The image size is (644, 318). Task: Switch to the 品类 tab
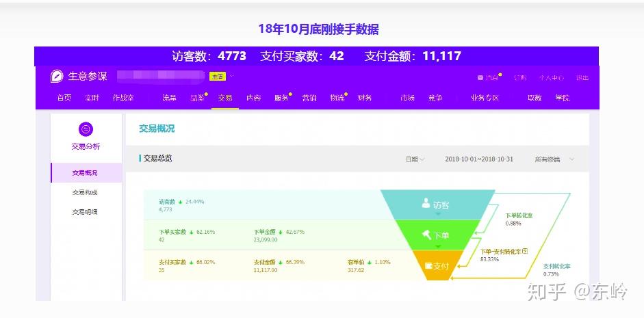pos(197,98)
